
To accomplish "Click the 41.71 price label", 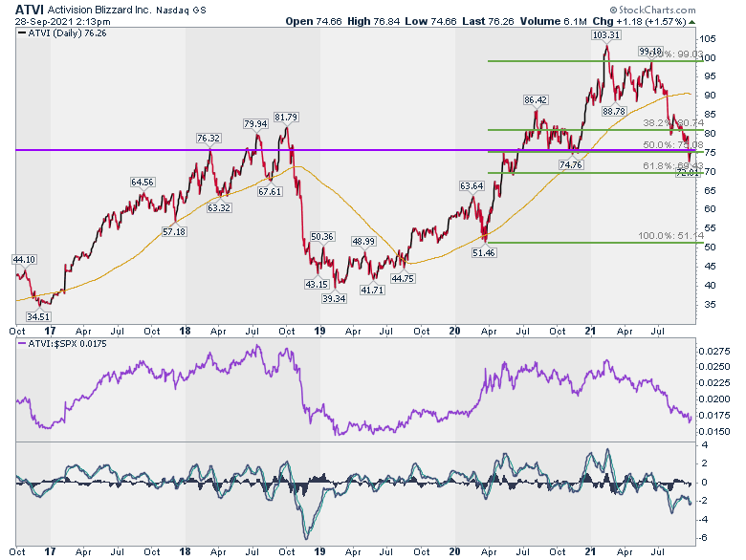I will (x=372, y=290).
